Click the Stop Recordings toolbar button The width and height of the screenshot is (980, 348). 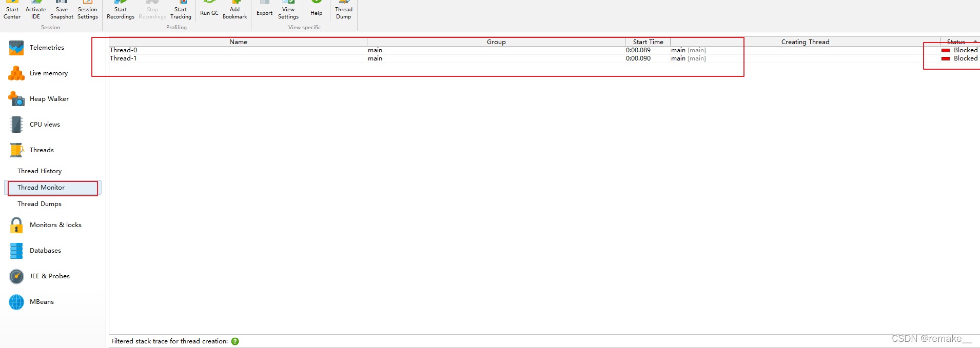click(152, 10)
